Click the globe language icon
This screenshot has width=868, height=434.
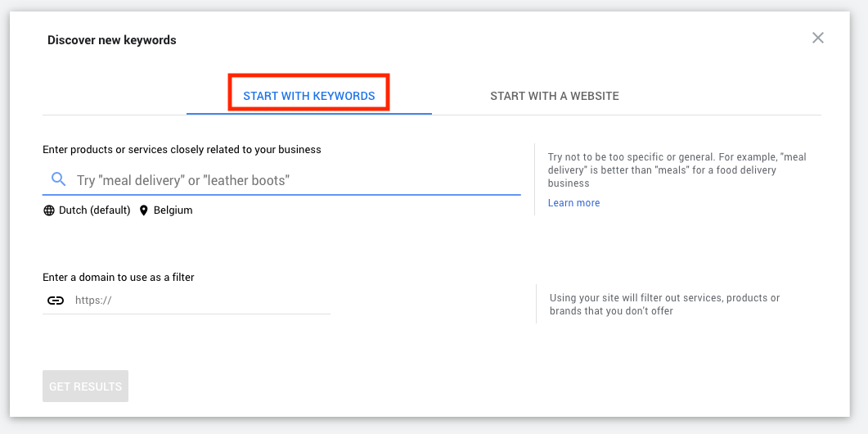point(49,210)
